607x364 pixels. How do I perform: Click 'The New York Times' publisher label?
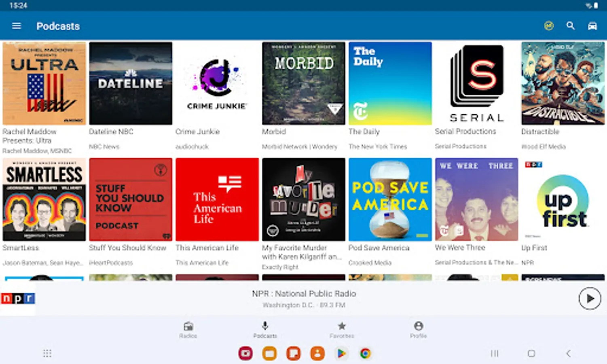coord(378,146)
